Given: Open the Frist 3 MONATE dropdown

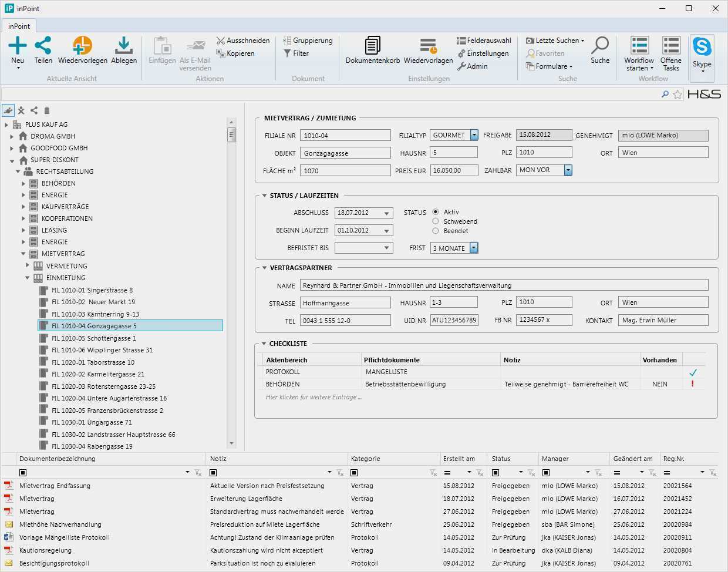Looking at the screenshot, I should (x=474, y=248).
